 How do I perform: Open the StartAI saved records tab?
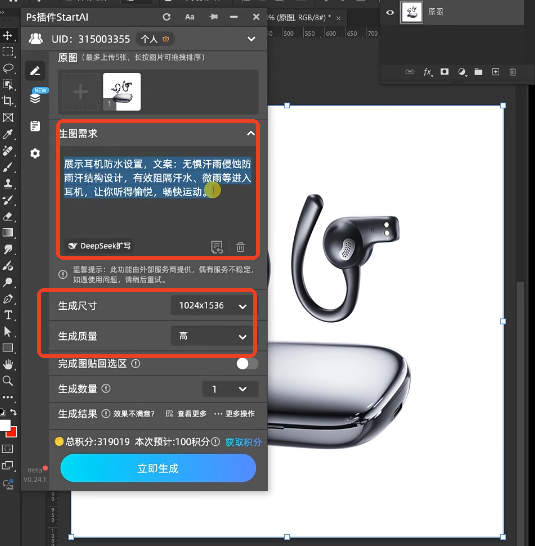pos(35,126)
